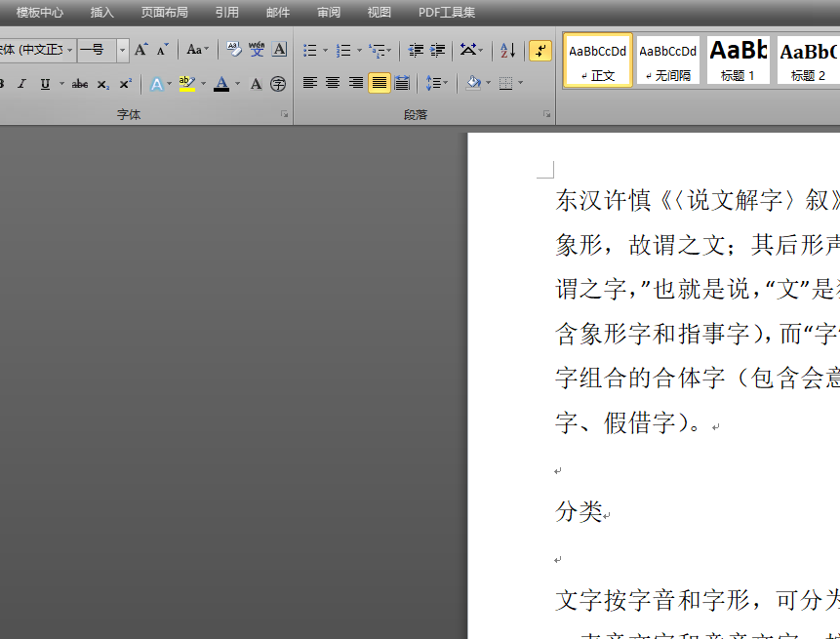Open the Phonetic Guide (wén) tool

coord(257,50)
